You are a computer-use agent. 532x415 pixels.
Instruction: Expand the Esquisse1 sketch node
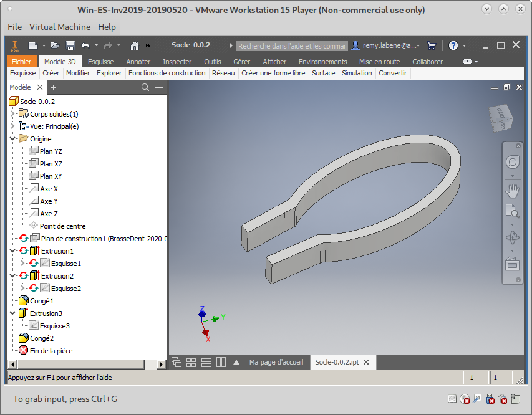point(23,264)
